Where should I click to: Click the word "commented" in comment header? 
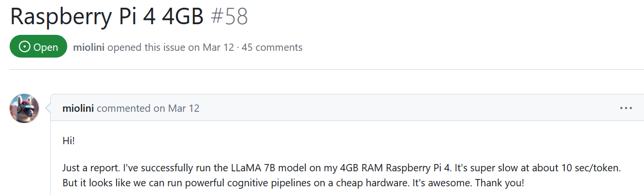[124, 108]
